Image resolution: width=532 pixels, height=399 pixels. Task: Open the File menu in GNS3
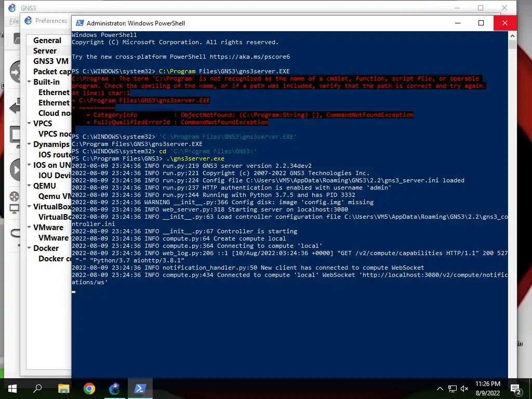click(x=14, y=21)
